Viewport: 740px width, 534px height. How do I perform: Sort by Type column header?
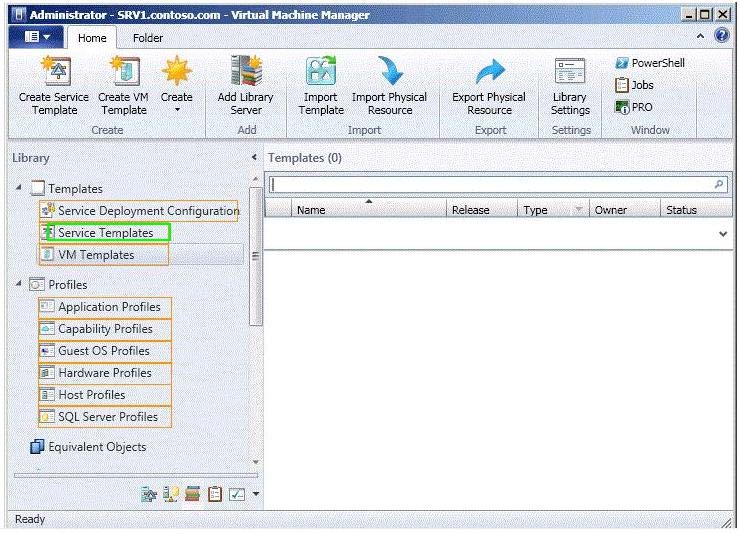point(536,210)
